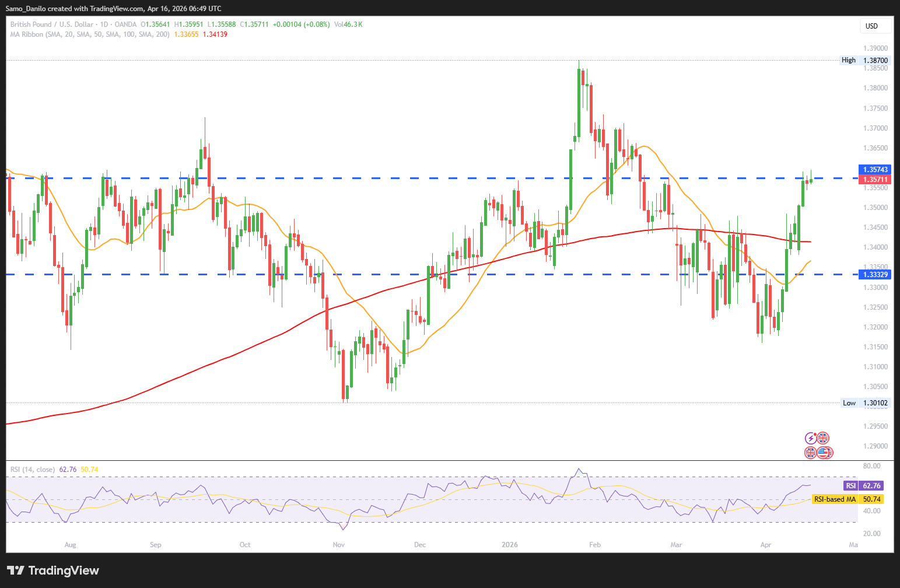This screenshot has height=588, width=900.
Task: Click the orange 1.33655 SMA value in legend
Action: (x=186, y=34)
